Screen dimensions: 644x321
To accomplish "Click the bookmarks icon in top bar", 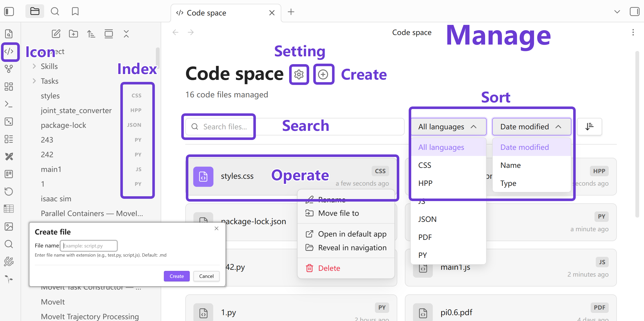I will click(75, 12).
